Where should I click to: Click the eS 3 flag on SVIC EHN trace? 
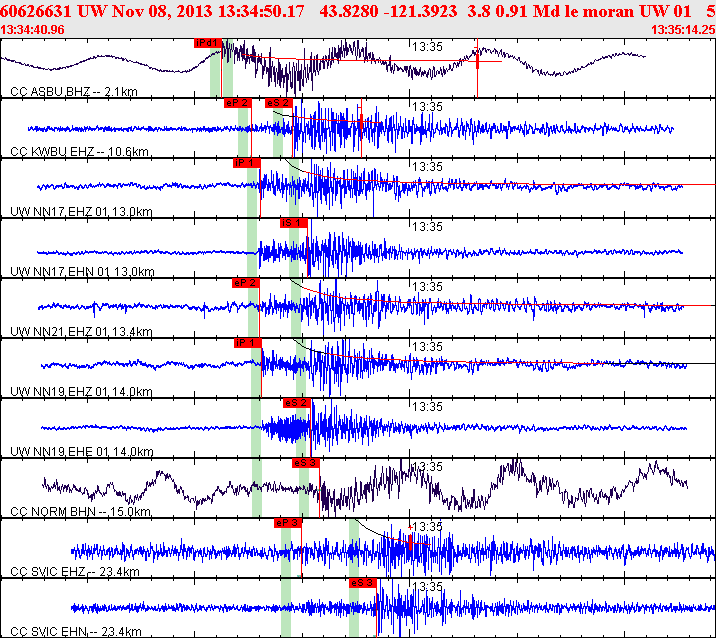(363, 583)
